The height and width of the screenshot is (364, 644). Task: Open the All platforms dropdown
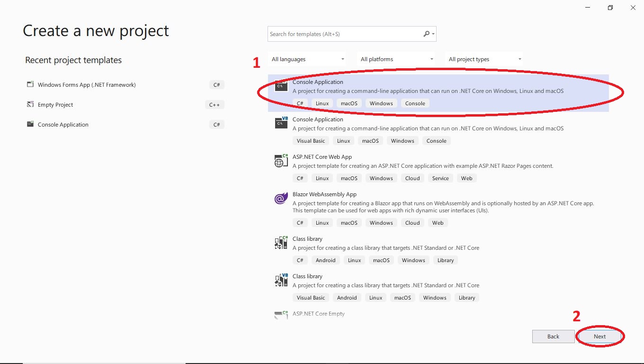pyautogui.click(x=397, y=59)
